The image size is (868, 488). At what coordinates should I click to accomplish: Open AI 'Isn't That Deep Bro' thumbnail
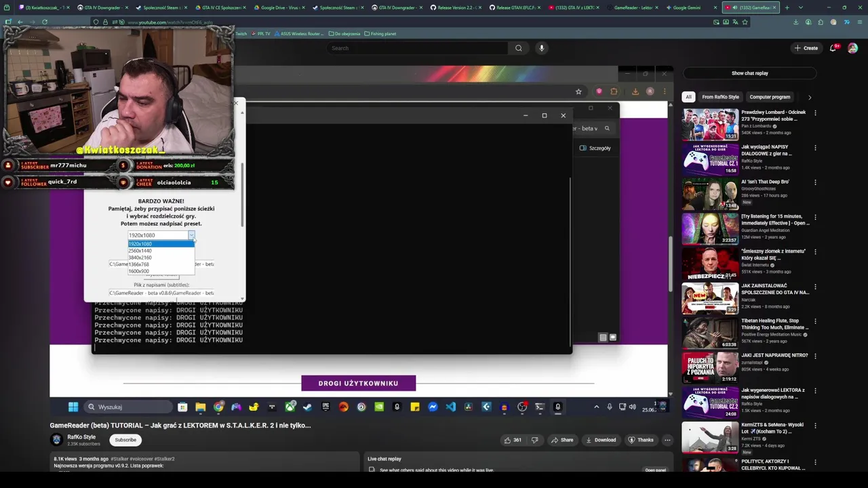coord(710,194)
